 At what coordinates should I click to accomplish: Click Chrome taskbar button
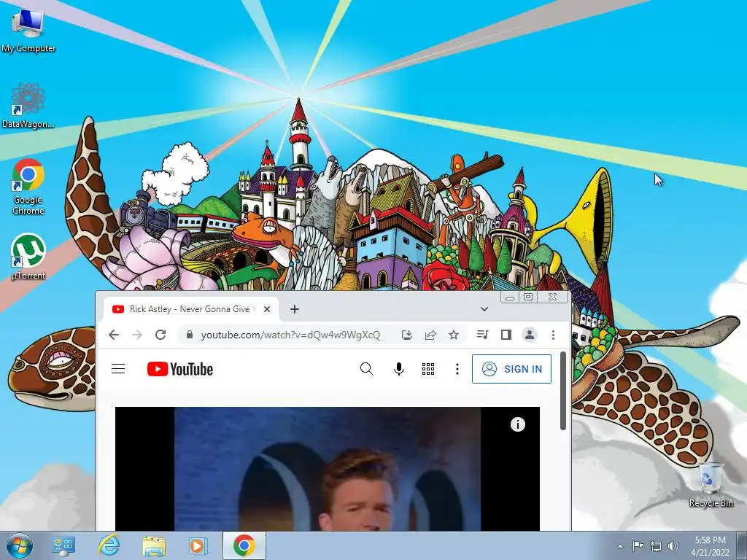pos(244,545)
